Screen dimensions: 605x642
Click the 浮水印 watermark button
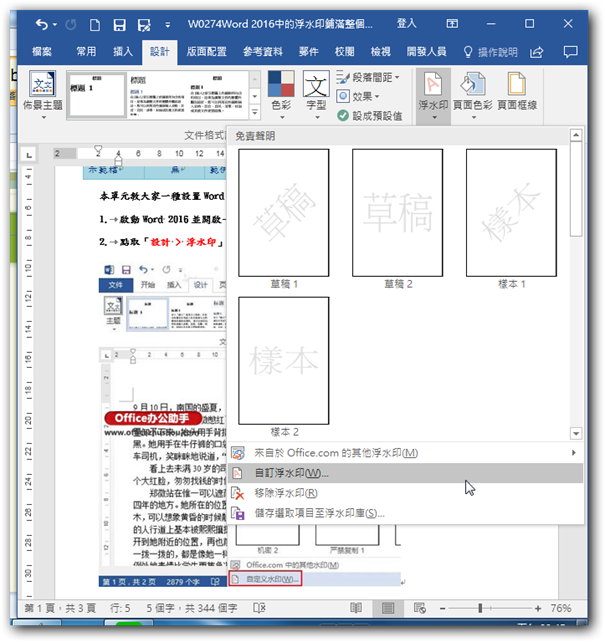click(433, 96)
